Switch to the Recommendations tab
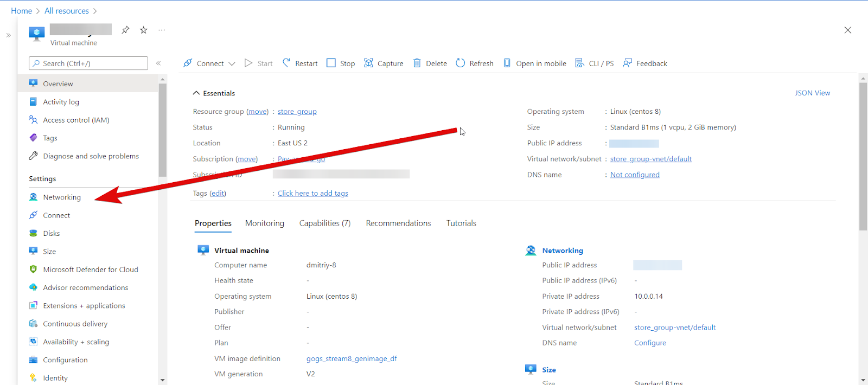 coord(398,223)
